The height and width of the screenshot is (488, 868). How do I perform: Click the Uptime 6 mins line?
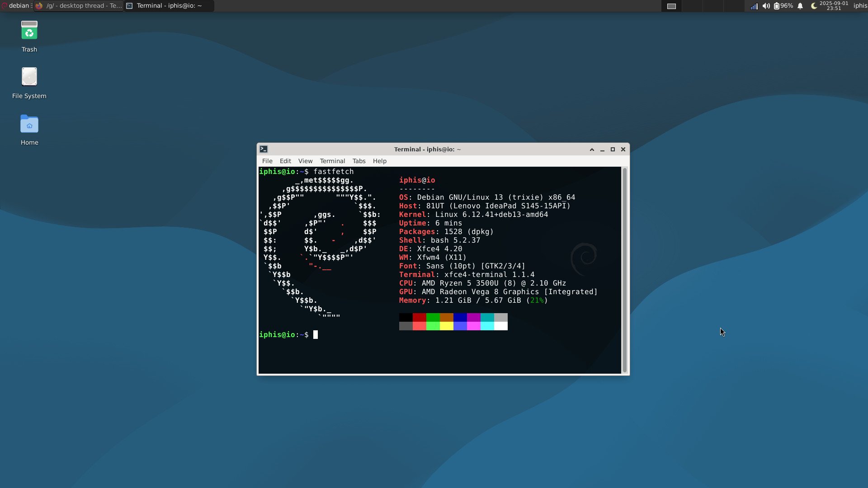(430, 223)
